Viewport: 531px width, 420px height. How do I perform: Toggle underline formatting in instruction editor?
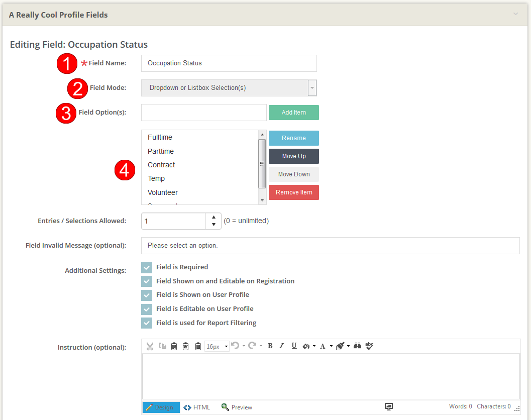(294, 346)
